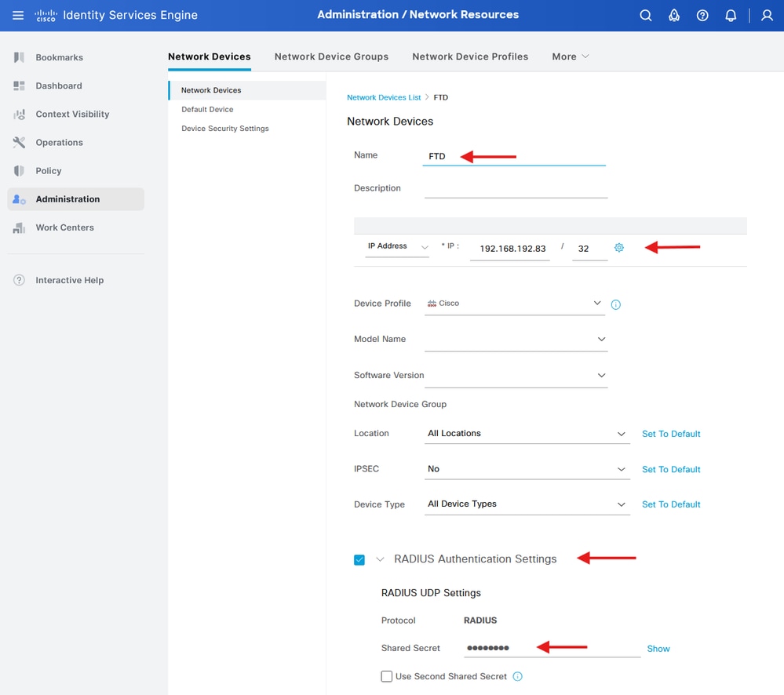Click the Device Profile info icon

click(x=616, y=305)
